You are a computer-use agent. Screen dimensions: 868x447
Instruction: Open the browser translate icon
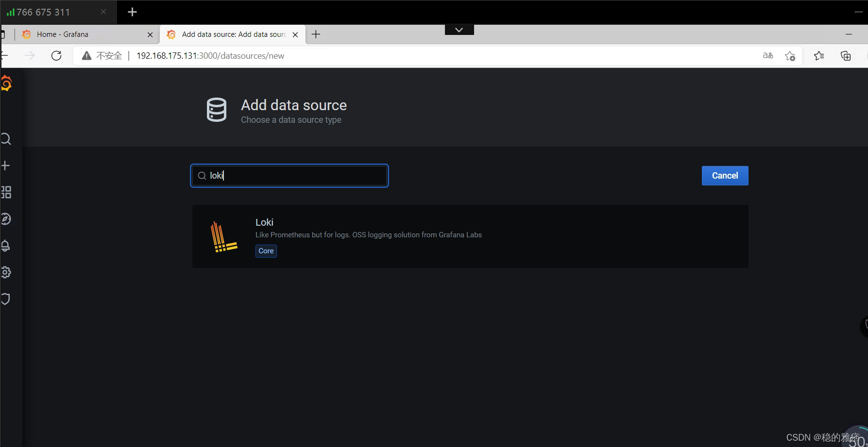click(767, 56)
